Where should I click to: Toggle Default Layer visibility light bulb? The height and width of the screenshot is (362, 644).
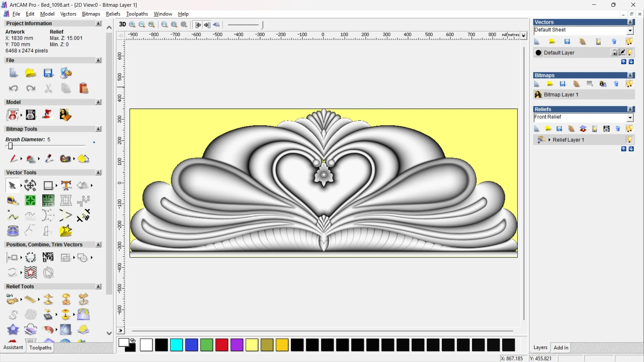[x=630, y=53]
